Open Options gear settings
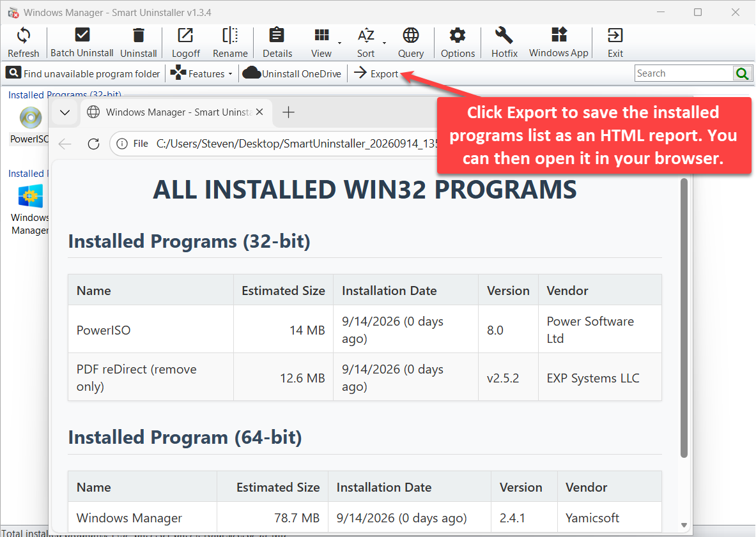 [458, 42]
